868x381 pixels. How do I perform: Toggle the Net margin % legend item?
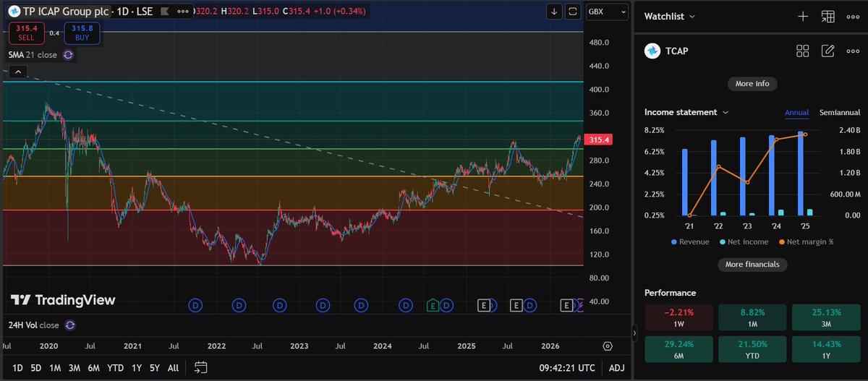[805, 241]
